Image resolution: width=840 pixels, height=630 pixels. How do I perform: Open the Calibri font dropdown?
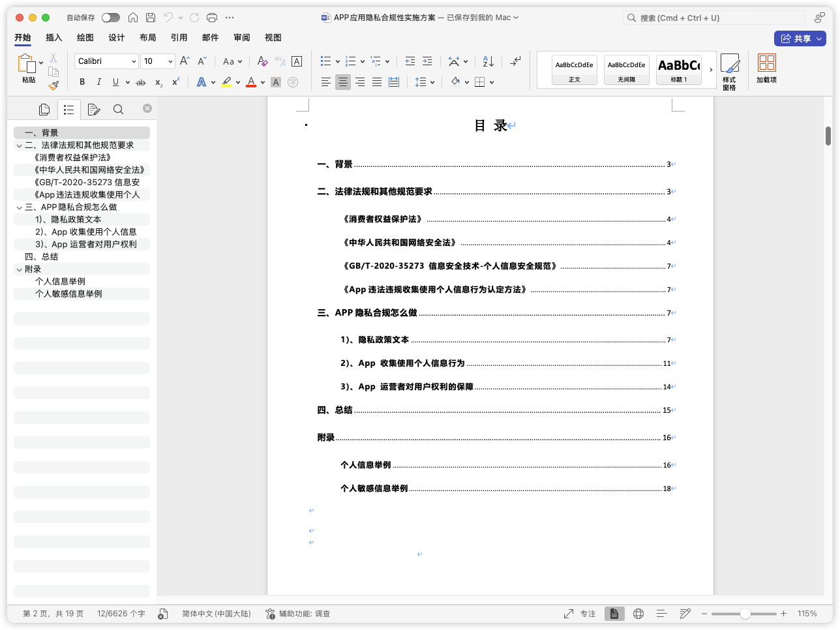pyautogui.click(x=133, y=61)
